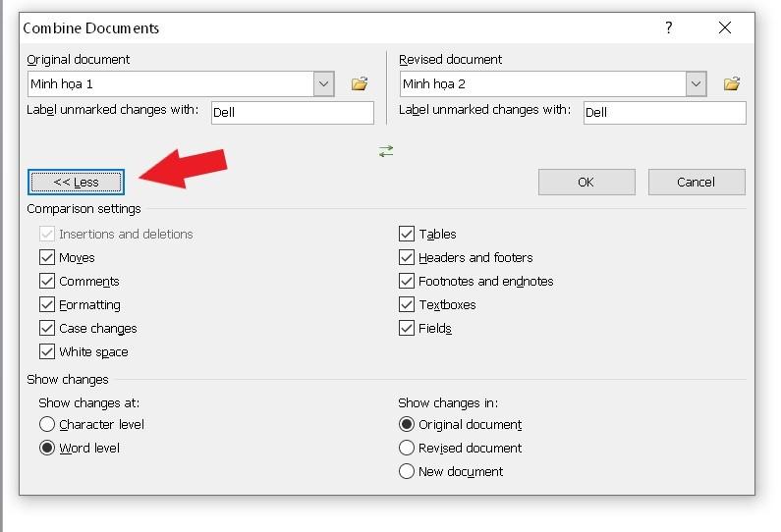The image size is (781, 532).
Task: Toggle the Comments checkbox
Action: click(x=47, y=281)
